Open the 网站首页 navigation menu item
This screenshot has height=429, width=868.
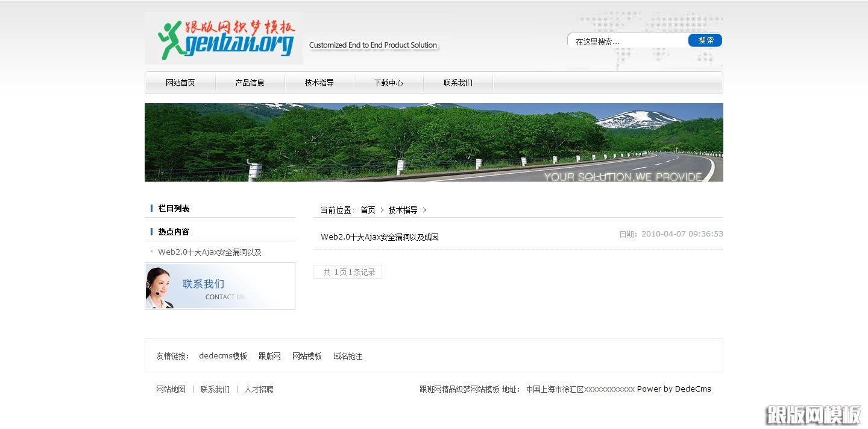[180, 83]
